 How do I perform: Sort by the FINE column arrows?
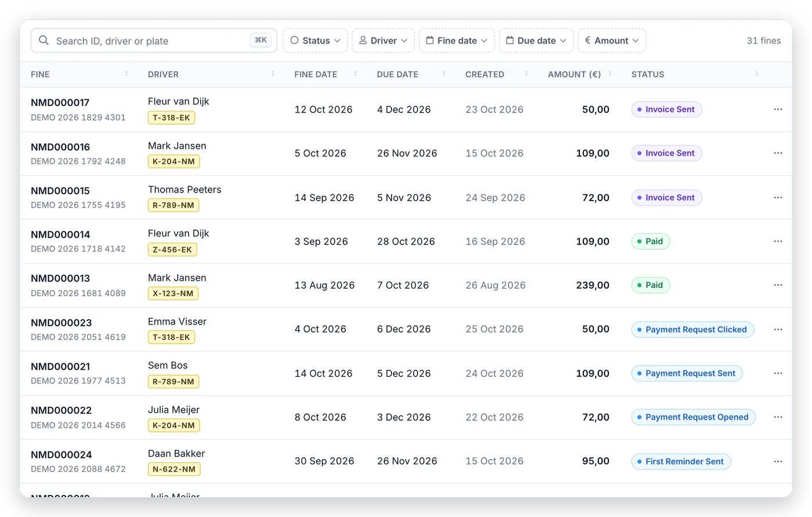click(x=126, y=74)
